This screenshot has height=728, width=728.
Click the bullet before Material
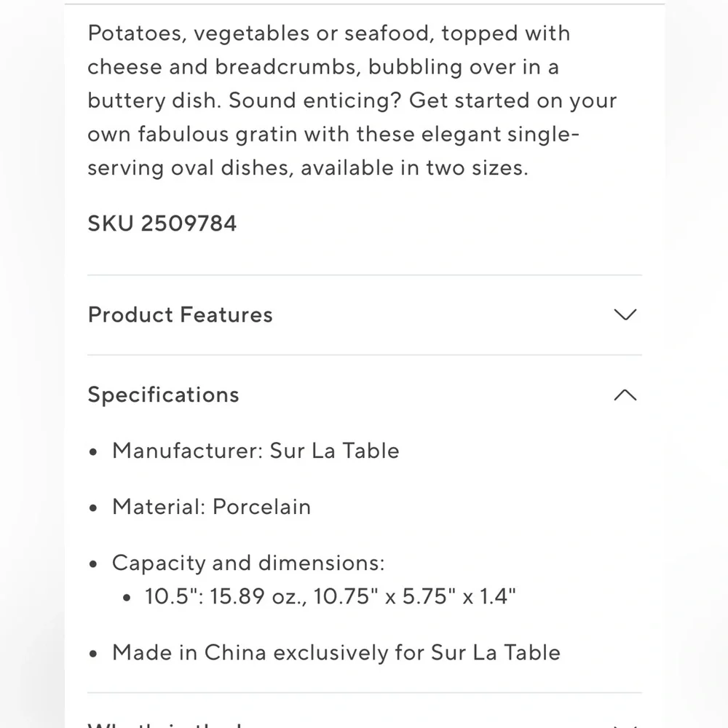click(93, 508)
